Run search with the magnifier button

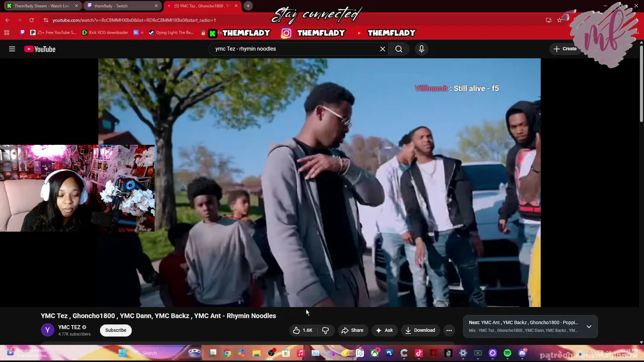(398, 49)
